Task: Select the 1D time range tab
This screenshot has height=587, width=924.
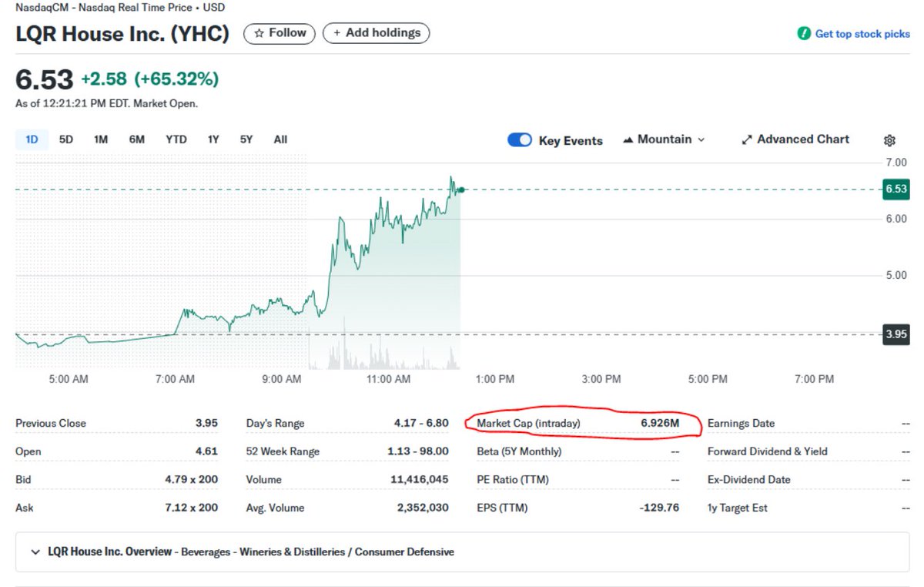Action: [32, 139]
